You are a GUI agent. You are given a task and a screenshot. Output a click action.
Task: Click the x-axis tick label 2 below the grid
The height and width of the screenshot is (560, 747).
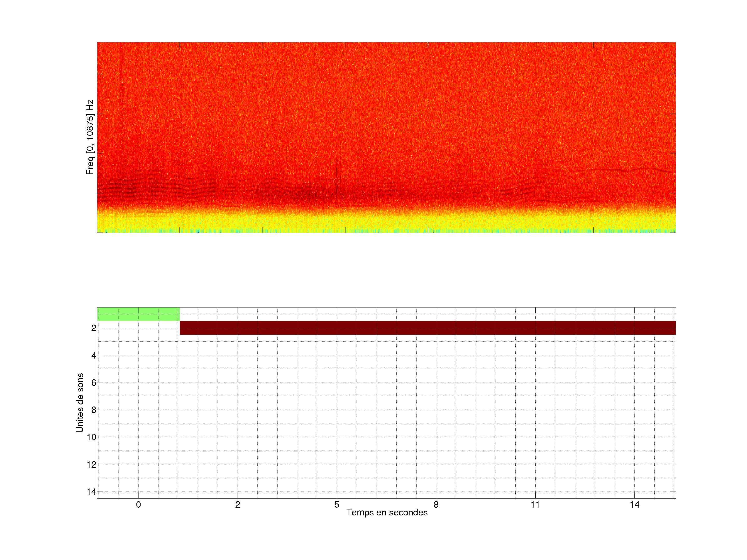(x=238, y=505)
